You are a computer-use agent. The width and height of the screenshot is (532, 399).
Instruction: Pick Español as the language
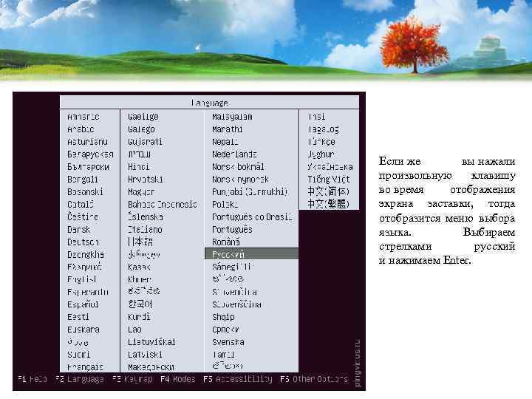83,304
